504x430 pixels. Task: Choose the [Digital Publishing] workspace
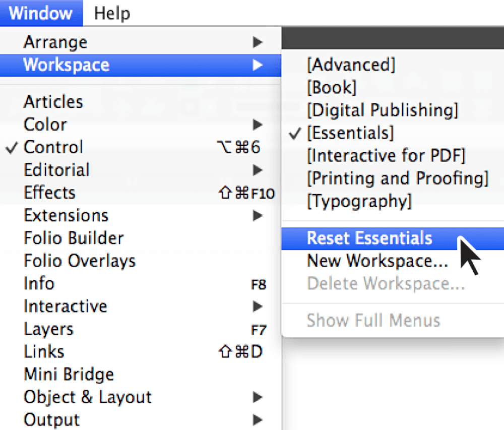(383, 110)
